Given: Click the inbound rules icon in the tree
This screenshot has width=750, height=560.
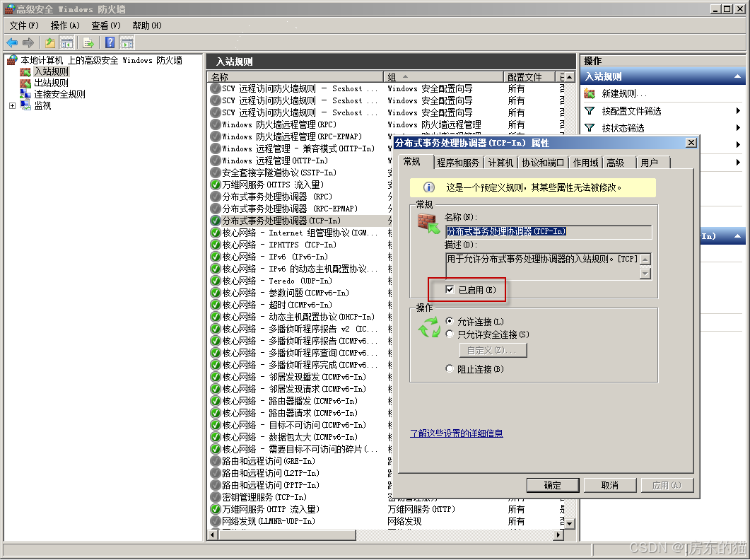Looking at the screenshot, I should tap(25, 72).
